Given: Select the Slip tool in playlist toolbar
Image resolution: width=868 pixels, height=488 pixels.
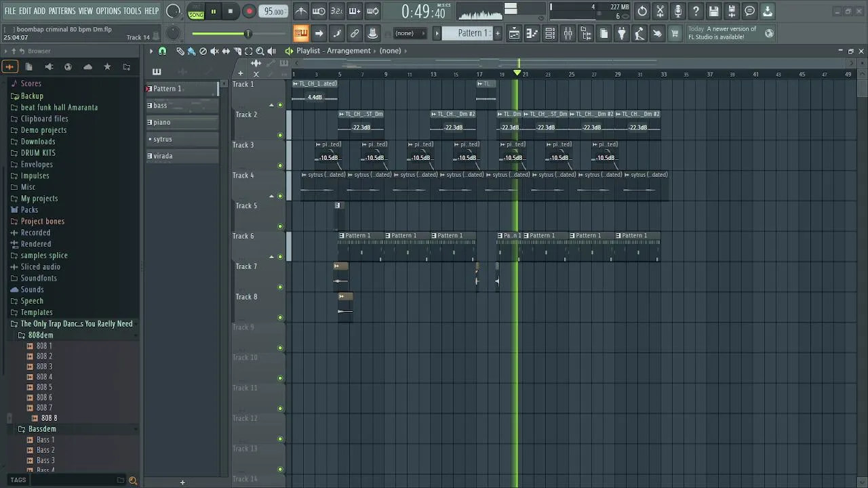Looking at the screenshot, I should click(x=226, y=51).
